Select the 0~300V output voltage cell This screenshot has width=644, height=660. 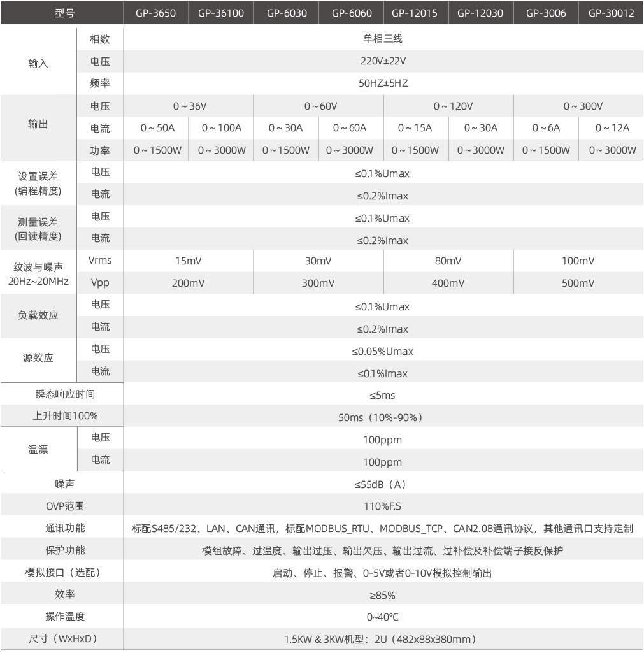[x=578, y=106]
